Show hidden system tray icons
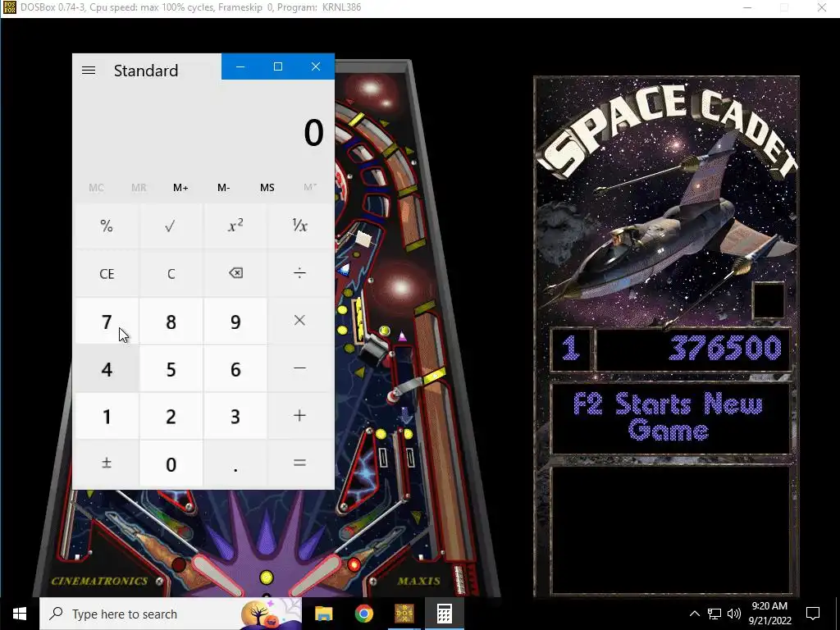Viewport: 840px width, 630px height. pyautogui.click(x=694, y=614)
